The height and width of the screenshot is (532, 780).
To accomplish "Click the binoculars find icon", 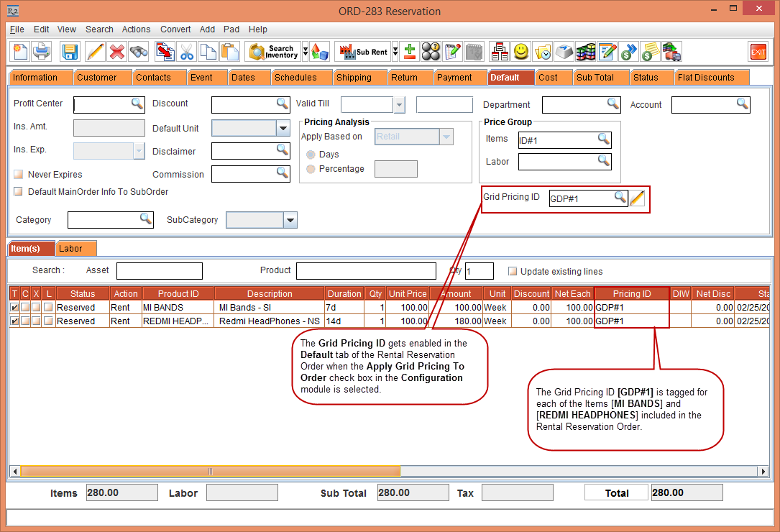I will 139,52.
